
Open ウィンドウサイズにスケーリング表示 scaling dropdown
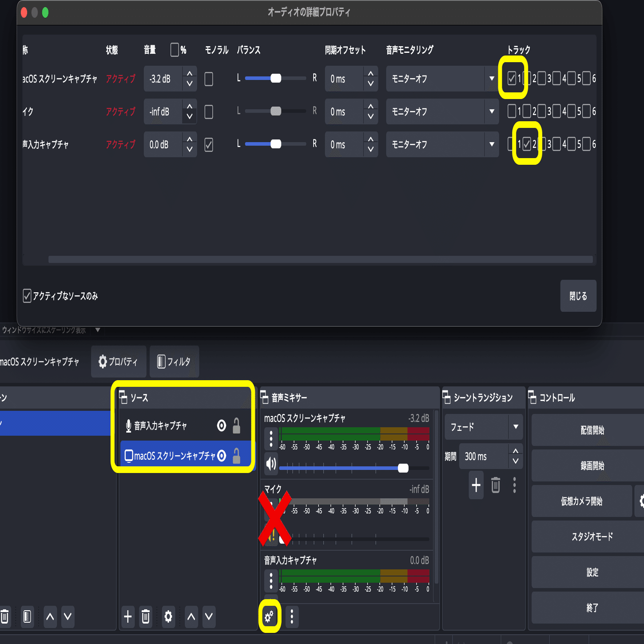98,330
